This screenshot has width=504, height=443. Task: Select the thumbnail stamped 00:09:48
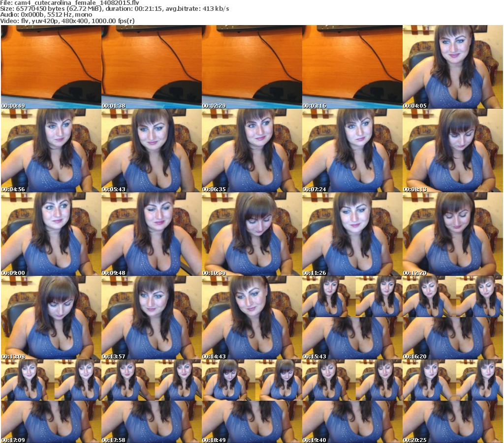point(152,234)
